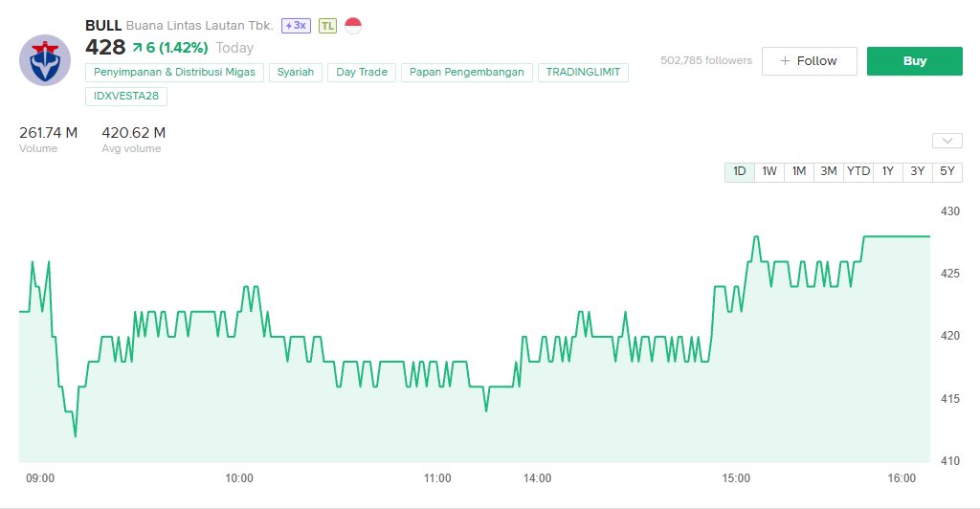Open the Papan Pengembangan tag
This screenshot has height=509, width=980.
467,73
